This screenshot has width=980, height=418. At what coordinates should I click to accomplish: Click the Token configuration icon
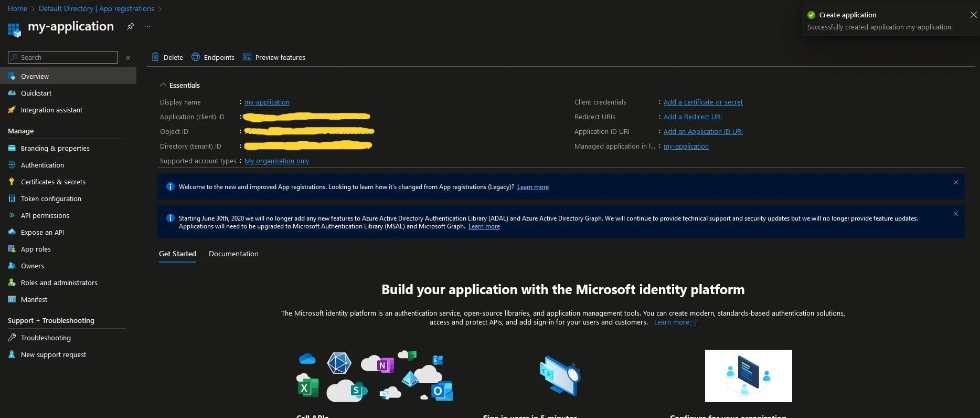point(12,198)
